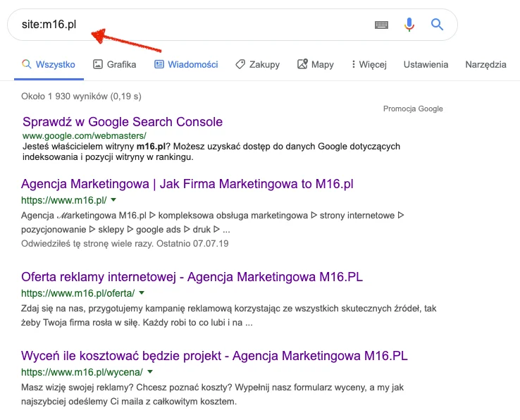Click snippet starting Masz wizję swojej reklamy
Image resolution: width=520 pixels, height=420 pixels.
[x=212, y=395]
